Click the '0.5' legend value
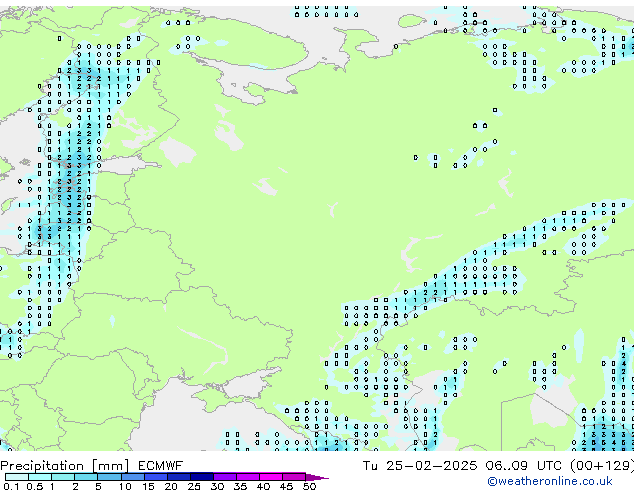 (x=35, y=486)
